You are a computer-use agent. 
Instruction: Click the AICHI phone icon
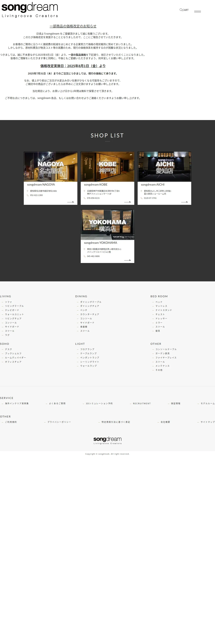coord(141,198)
